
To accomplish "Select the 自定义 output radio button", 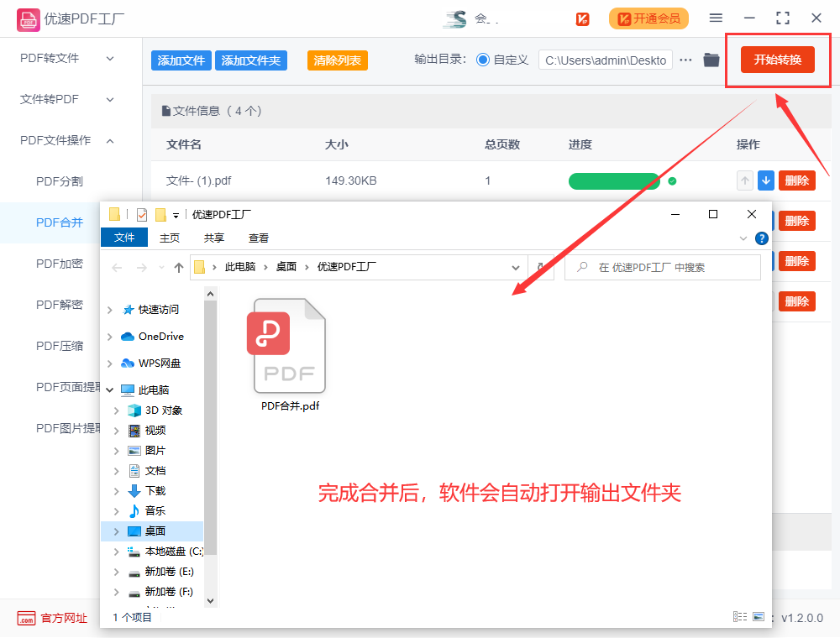I will [x=483, y=60].
